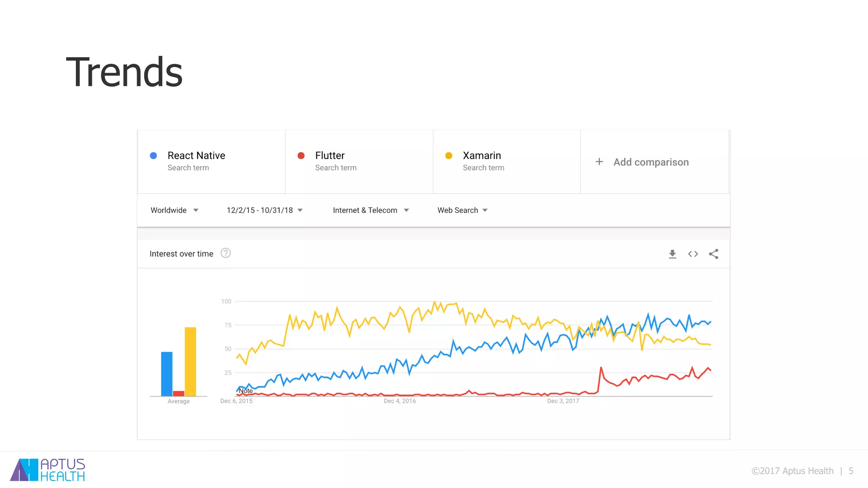Viewport: 868px width, 488px height.
Task: Open help for Interest over time
Action: [x=226, y=253]
